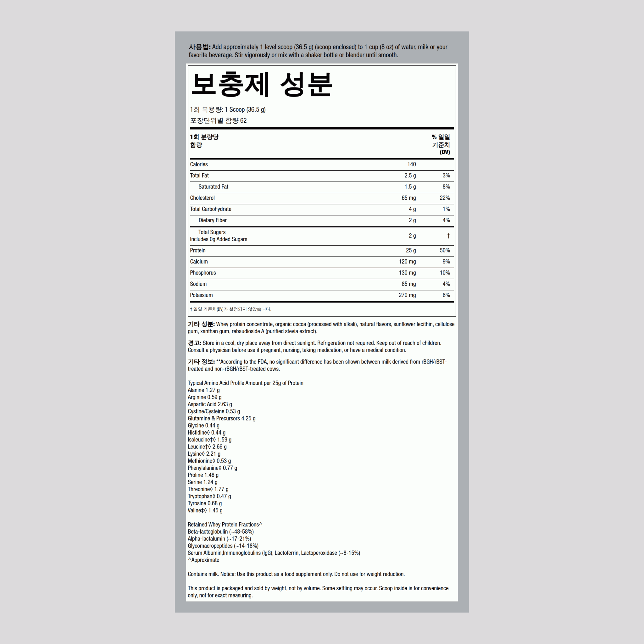Click the 'Dietary Fiber' row label
The height and width of the screenshot is (644, 644).
pos(213,220)
